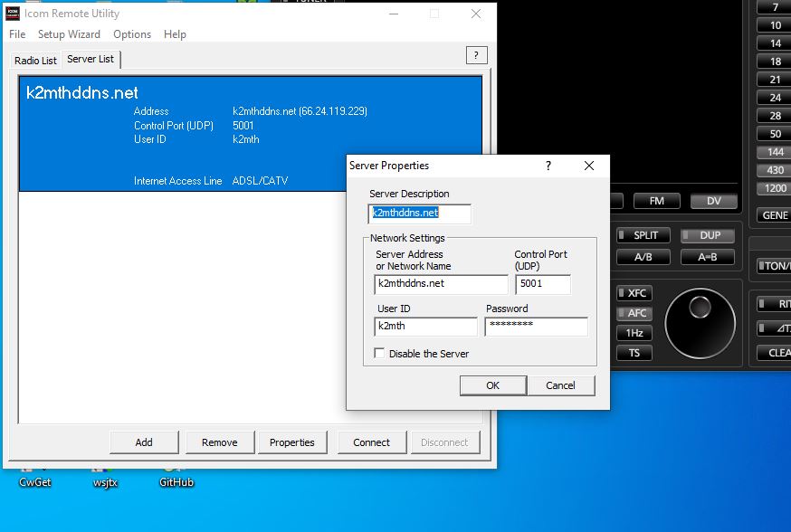
Task: Toggle AFC on the radio panel
Action: pos(634,313)
